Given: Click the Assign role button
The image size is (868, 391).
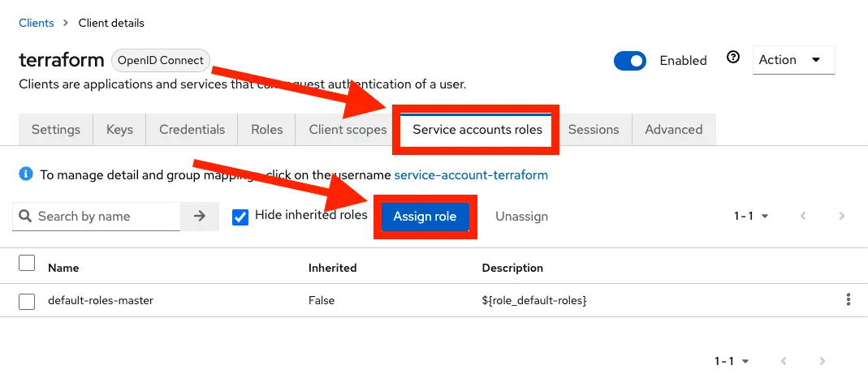Looking at the screenshot, I should (425, 217).
